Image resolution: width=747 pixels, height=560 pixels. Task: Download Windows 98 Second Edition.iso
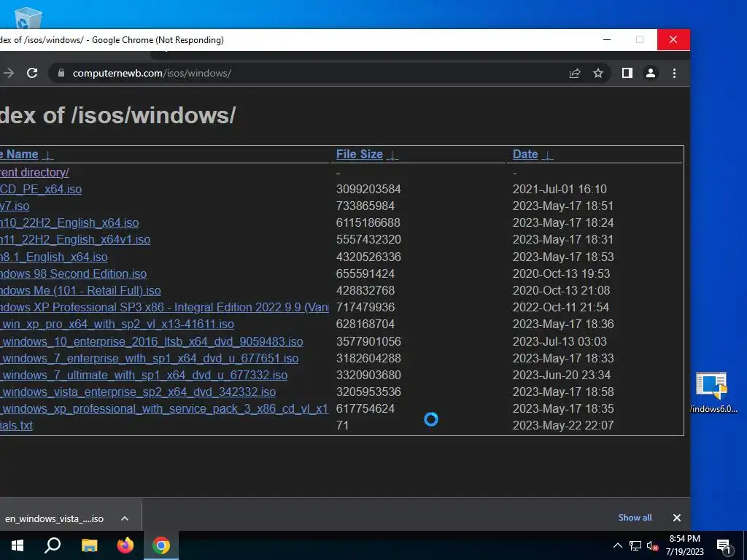pos(74,273)
